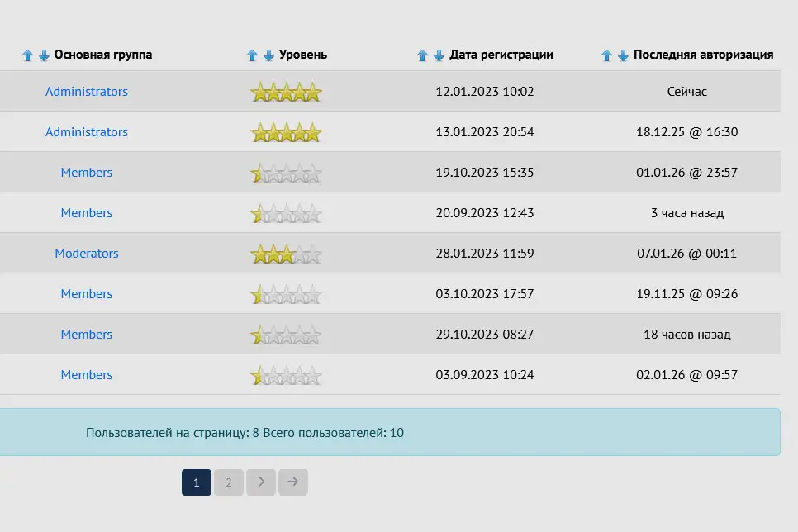The height and width of the screenshot is (532, 798).
Task: Open the last Members group link
Action: (x=87, y=374)
